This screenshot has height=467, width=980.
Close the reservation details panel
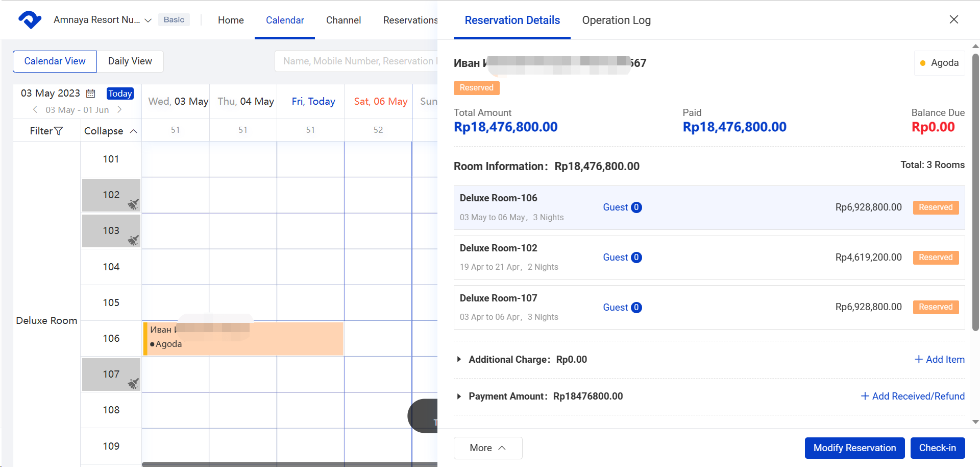953,19
